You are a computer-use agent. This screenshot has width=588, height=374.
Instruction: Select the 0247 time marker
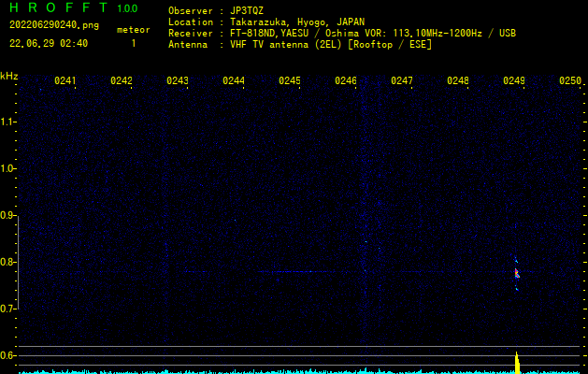[x=402, y=81]
